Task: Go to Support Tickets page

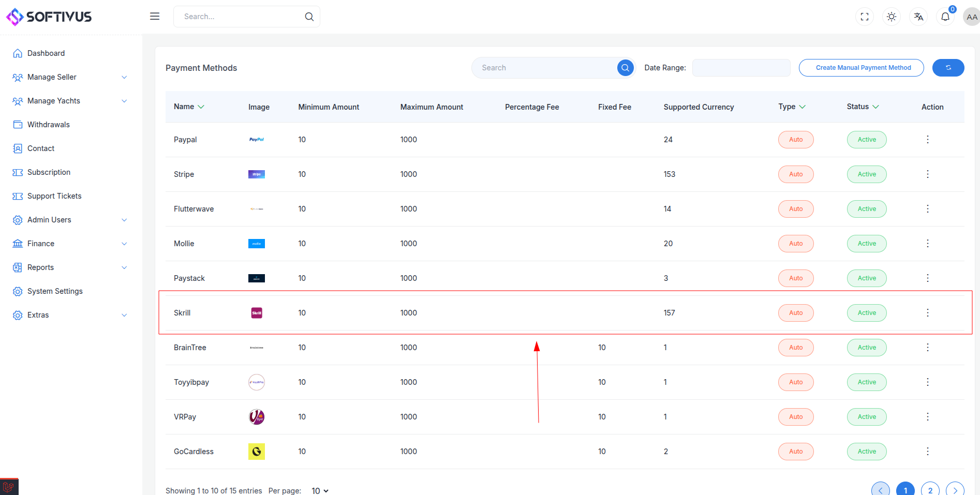Action: (x=54, y=196)
